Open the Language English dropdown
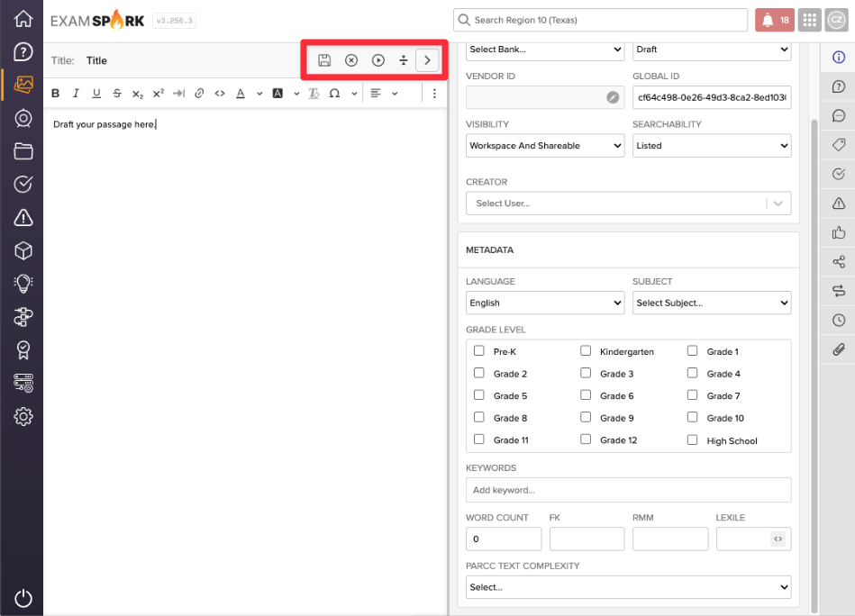Image resolution: width=855 pixels, height=616 pixels. 545,303
